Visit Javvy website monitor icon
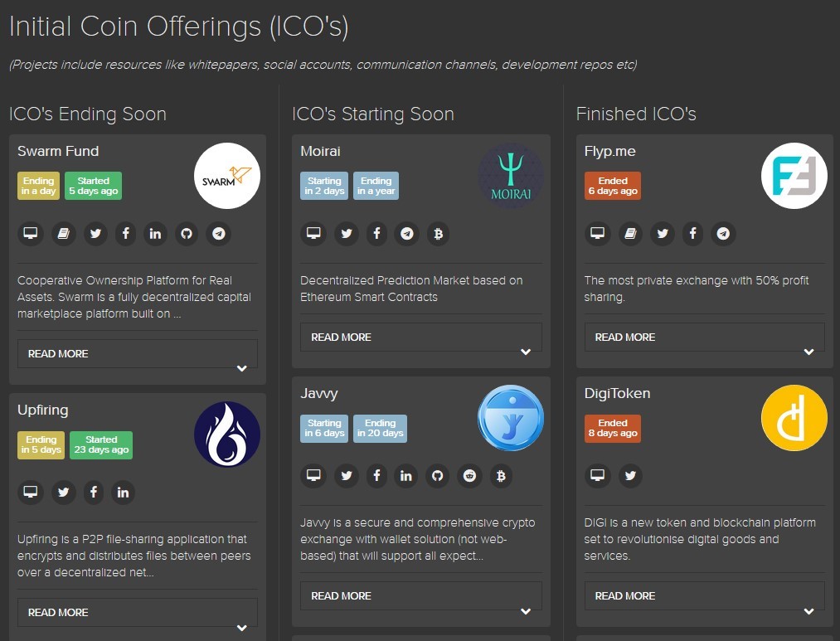 click(313, 475)
